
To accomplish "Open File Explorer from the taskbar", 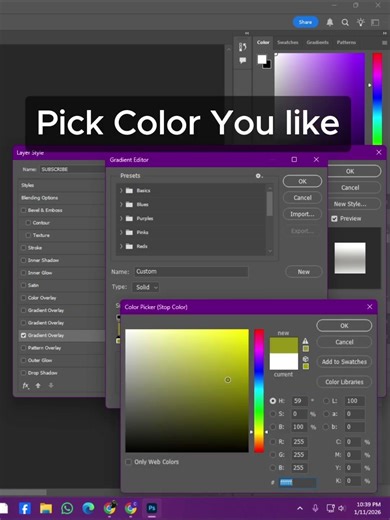I will 46,508.
